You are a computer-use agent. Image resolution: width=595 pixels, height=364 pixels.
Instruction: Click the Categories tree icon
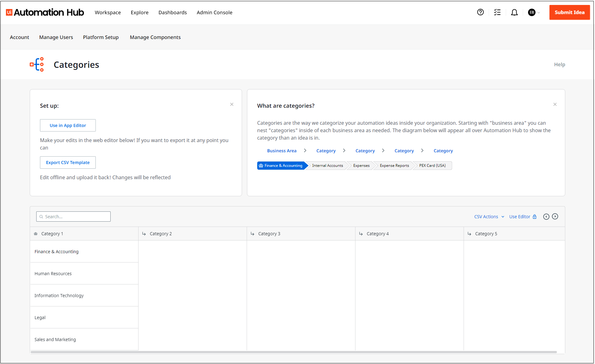(x=37, y=64)
